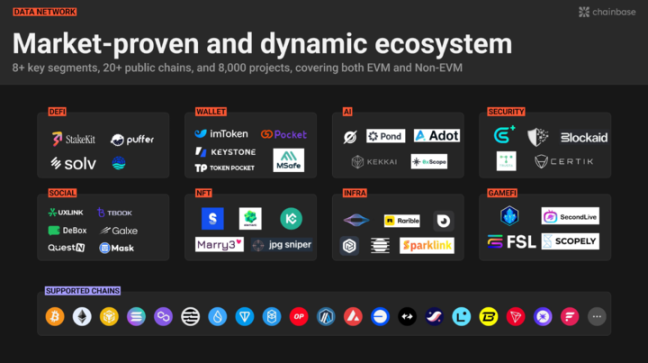Click the Optimism OP chain icon
The height and width of the screenshot is (363, 648).
[x=299, y=317]
